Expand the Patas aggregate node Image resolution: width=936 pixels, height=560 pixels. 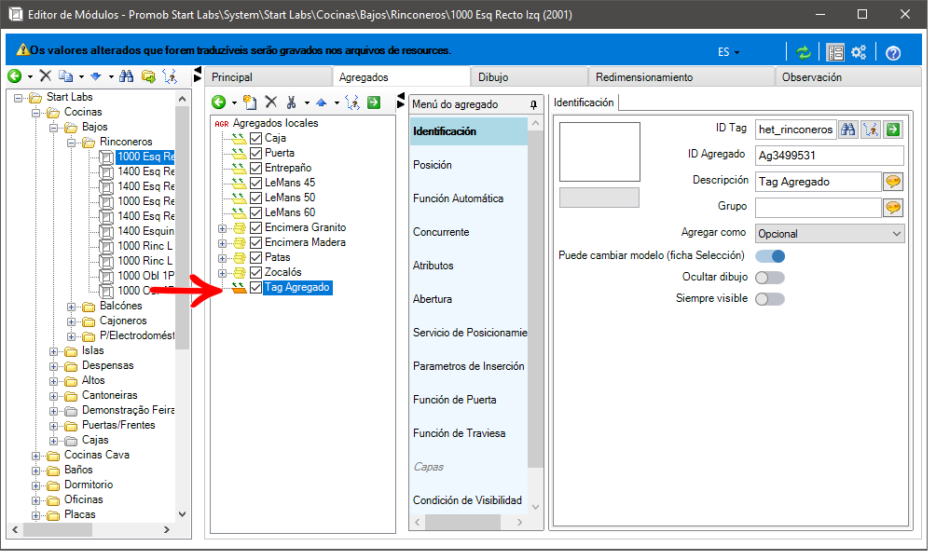coord(223,258)
